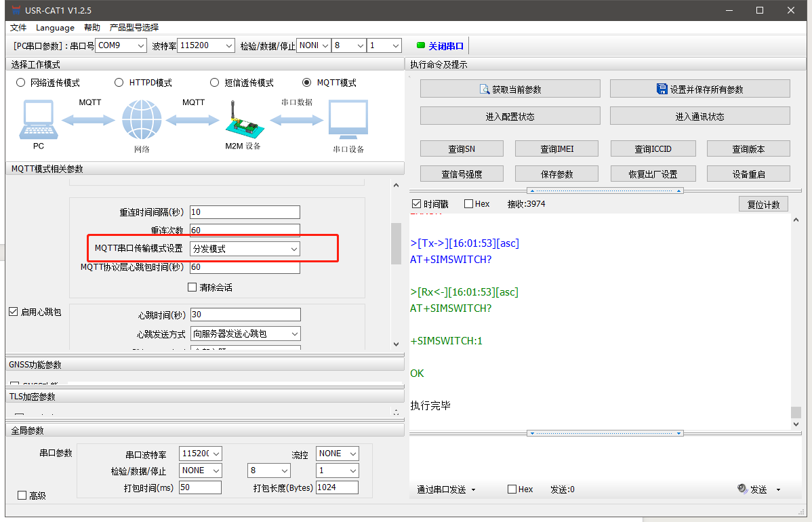This screenshot has width=812, height=522.
Task: Click 查询SN button
Action: tap(462, 148)
